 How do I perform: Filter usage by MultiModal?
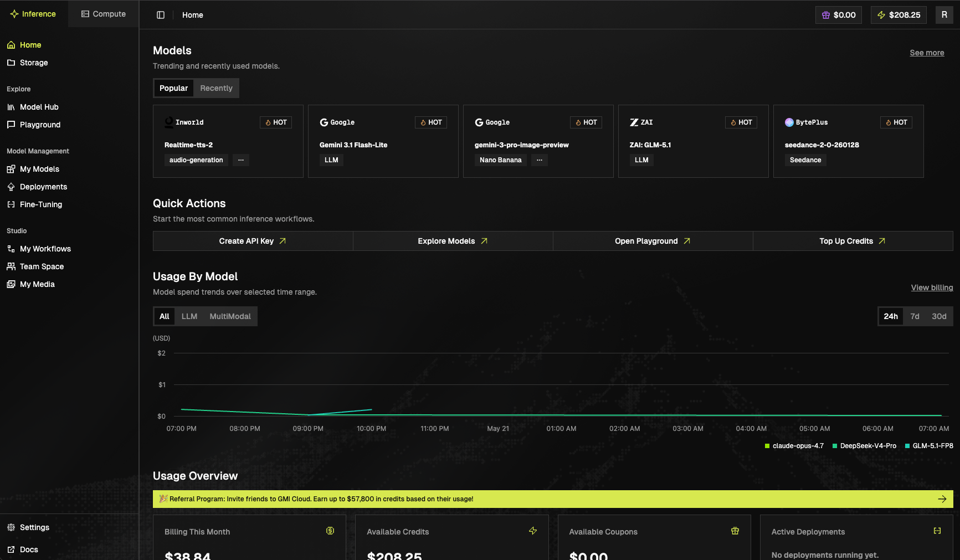[x=230, y=316]
